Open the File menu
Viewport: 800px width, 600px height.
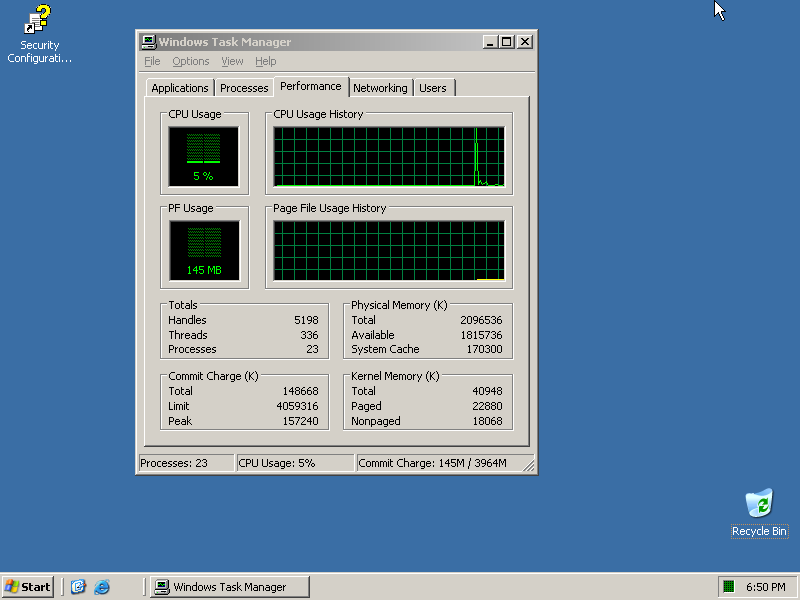(x=152, y=62)
